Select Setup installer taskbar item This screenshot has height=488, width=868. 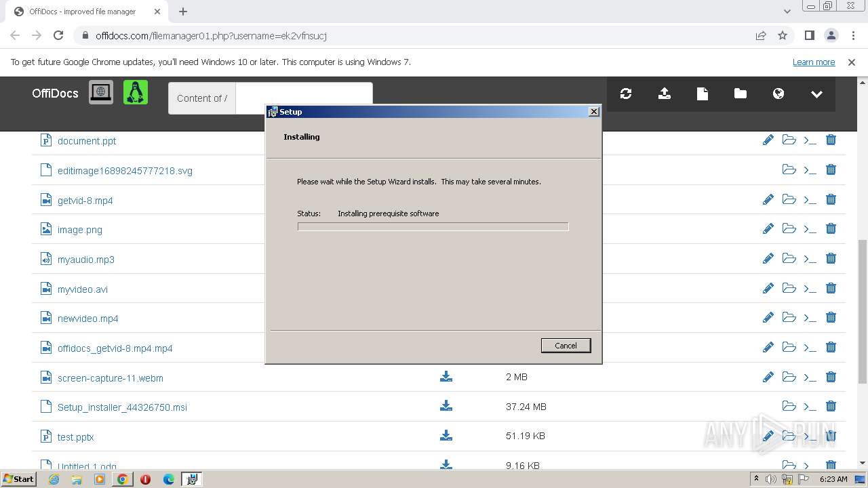pos(192,479)
